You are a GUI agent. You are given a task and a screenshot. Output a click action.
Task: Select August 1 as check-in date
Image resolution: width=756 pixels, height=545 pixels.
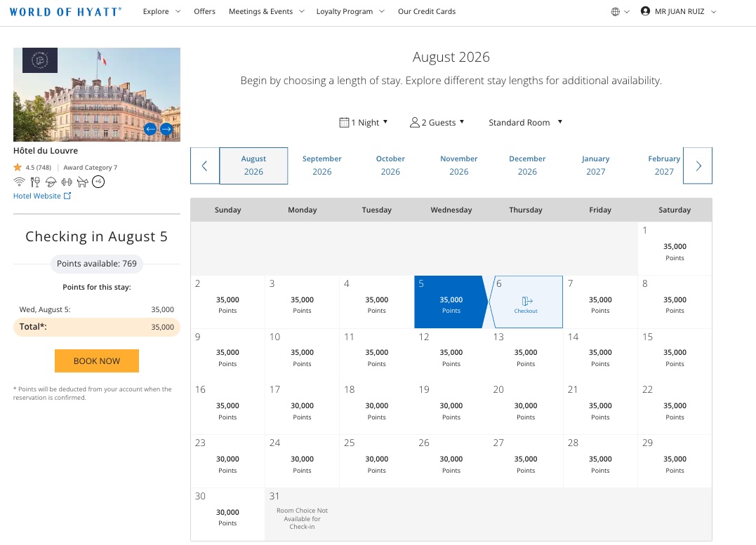pyautogui.click(x=675, y=248)
